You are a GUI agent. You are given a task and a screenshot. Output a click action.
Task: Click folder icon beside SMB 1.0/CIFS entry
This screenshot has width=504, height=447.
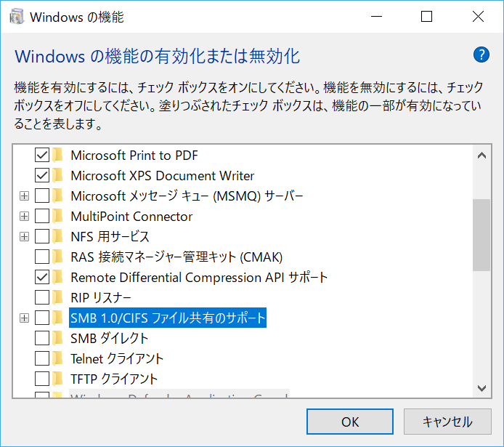click(57, 318)
